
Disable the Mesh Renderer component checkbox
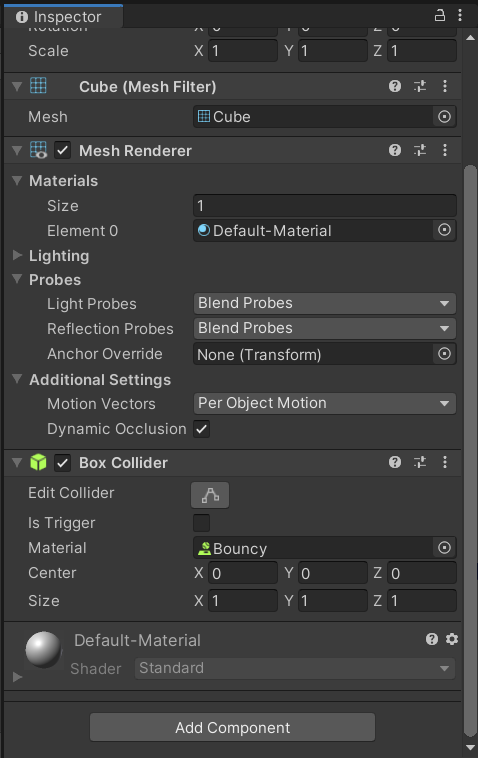point(62,150)
